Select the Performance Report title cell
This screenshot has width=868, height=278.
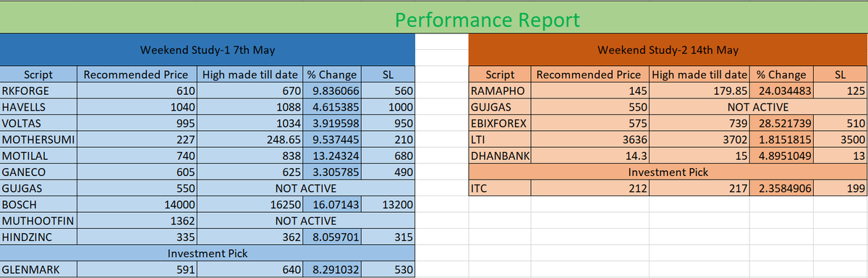(x=434, y=17)
